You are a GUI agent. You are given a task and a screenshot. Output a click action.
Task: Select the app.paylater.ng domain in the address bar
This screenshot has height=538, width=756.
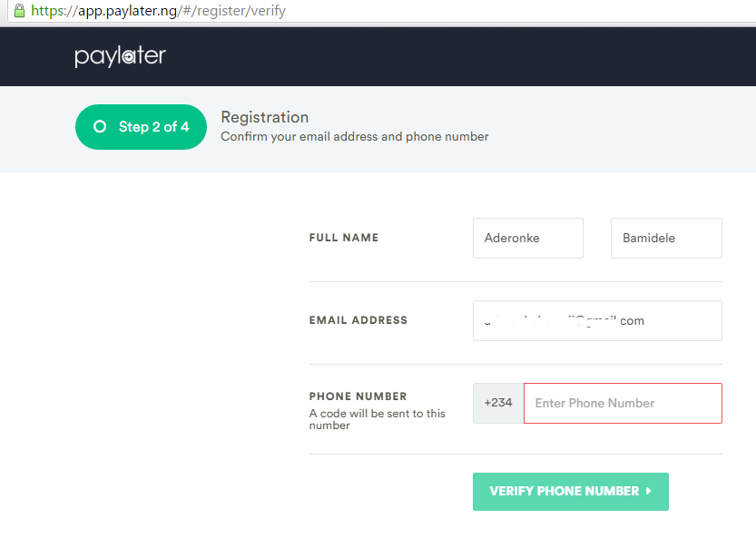click(127, 11)
